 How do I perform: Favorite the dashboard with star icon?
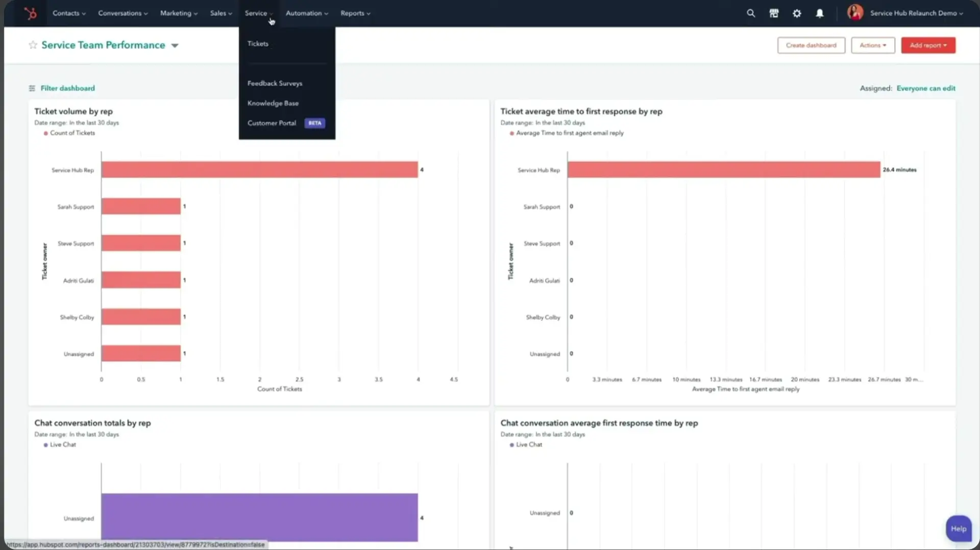pyautogui.click(x=33, y=45)
